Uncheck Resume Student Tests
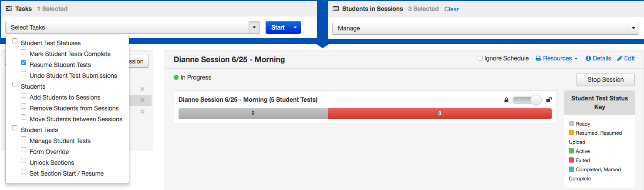 pyautogui.click(x=24, y=63)
